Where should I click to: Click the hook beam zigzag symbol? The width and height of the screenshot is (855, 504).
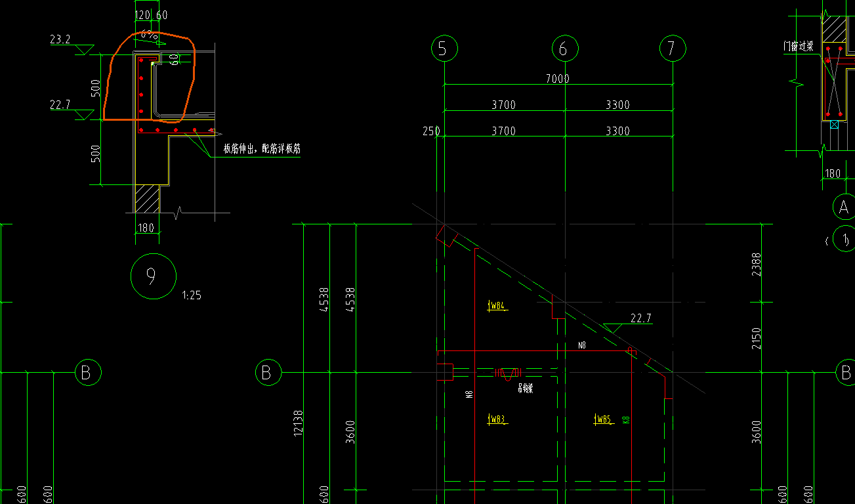pos(509,373)
